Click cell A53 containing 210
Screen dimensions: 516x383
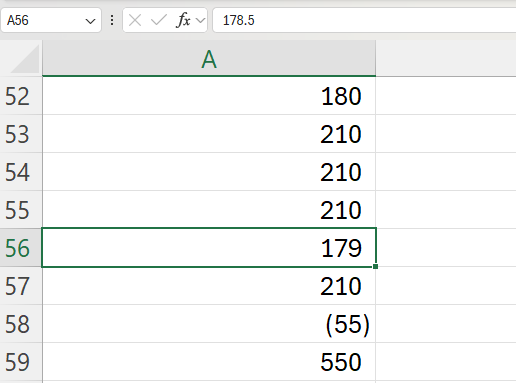pyautogui.click(x=209, y=134)
